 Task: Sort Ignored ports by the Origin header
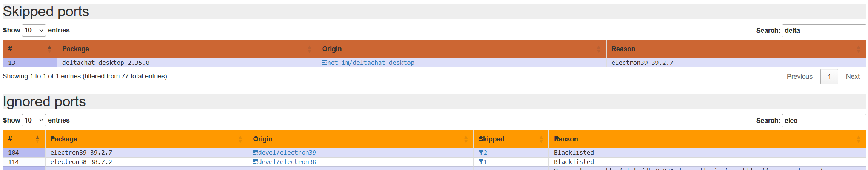[263, 139]
